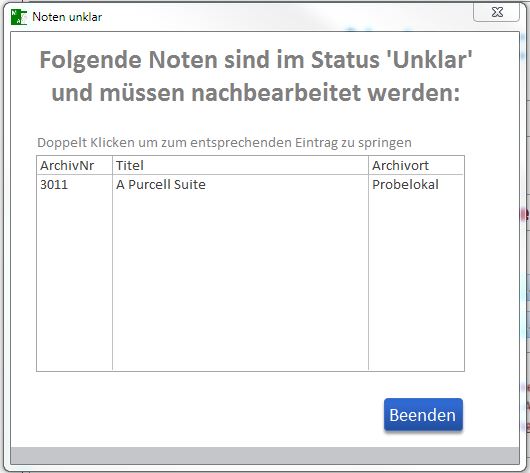Click the green app icon in title bar
The width and height of the screenshot is (530, 473).
point(19,17)
